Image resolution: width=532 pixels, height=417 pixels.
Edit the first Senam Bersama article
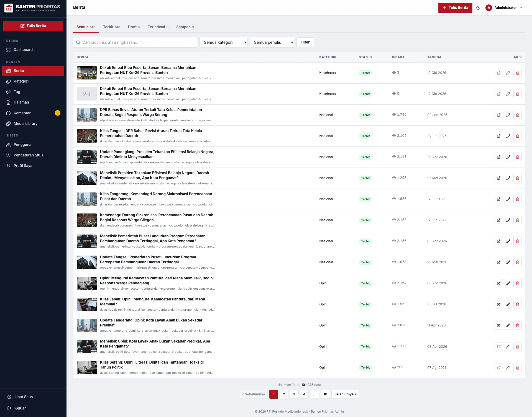click(508, 73)
